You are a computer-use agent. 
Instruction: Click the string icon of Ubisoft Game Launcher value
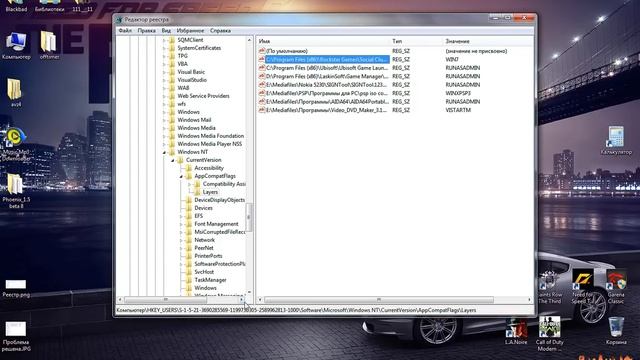pos(262,68)
